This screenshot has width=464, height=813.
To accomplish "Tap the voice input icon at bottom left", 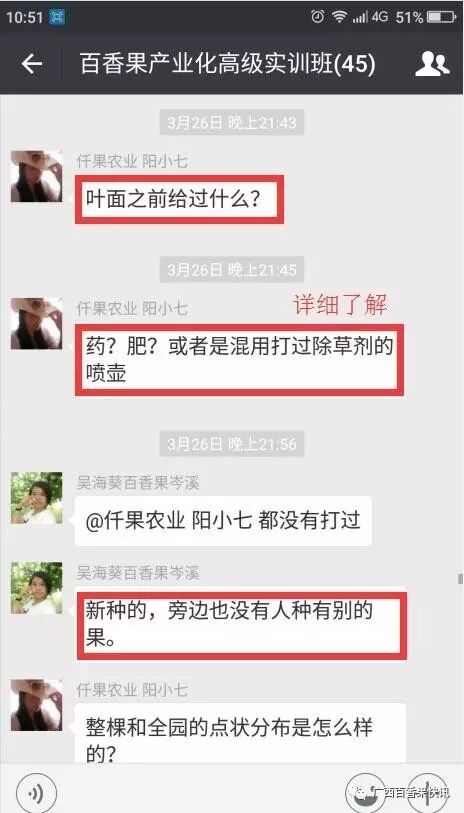I will pyautogui.click(x=36, y=793).
